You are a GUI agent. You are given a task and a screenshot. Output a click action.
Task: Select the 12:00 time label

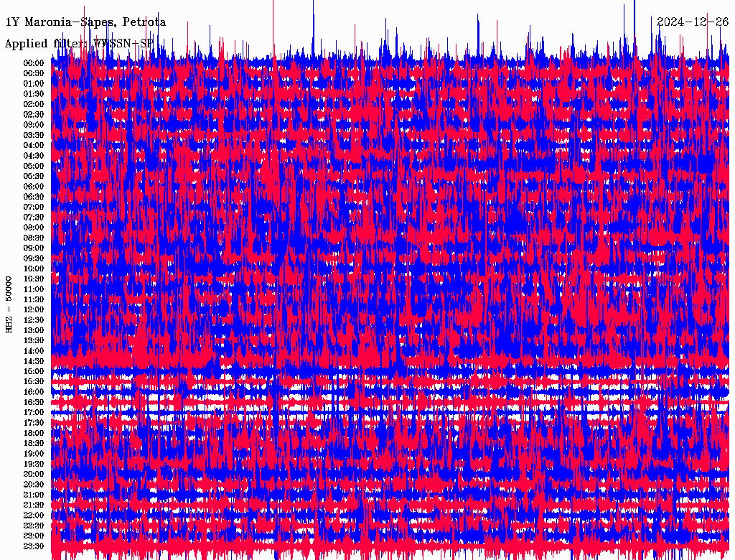coord(34,310)
